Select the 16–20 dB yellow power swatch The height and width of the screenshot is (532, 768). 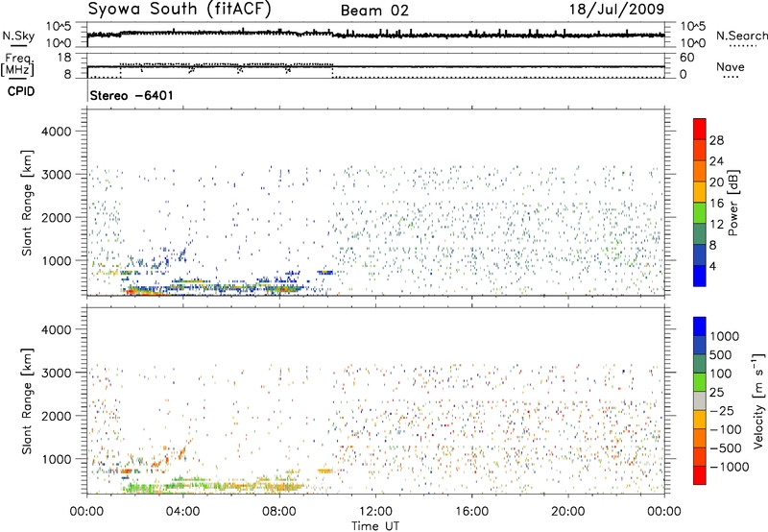[x=700, y=192]
